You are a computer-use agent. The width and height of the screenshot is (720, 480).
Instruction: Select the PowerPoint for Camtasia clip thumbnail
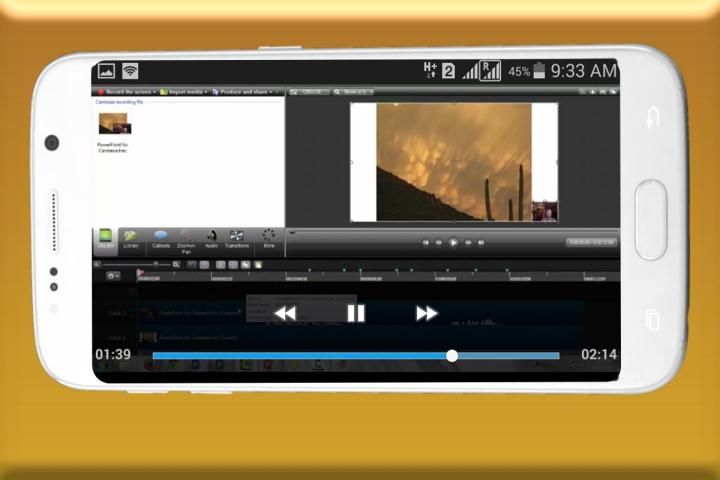pyautogui.click(x=114, y=124)
